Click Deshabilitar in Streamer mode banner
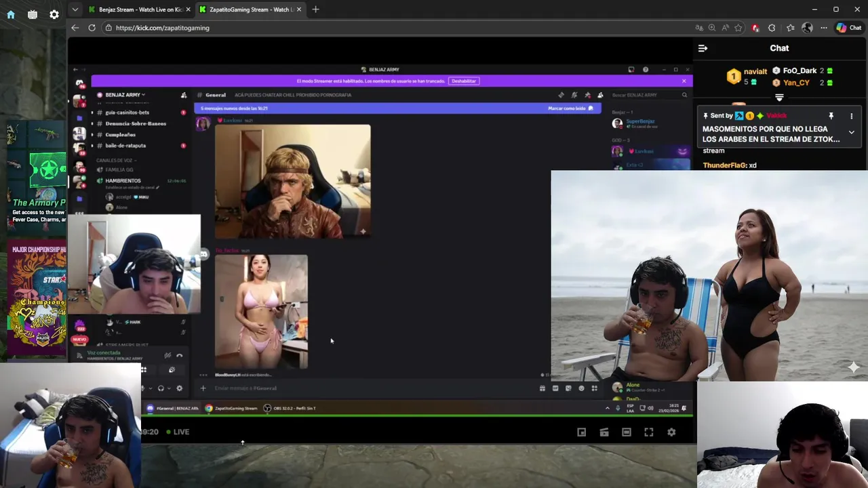The width and height of the screenshot is (868, 488). coord(464,81)
